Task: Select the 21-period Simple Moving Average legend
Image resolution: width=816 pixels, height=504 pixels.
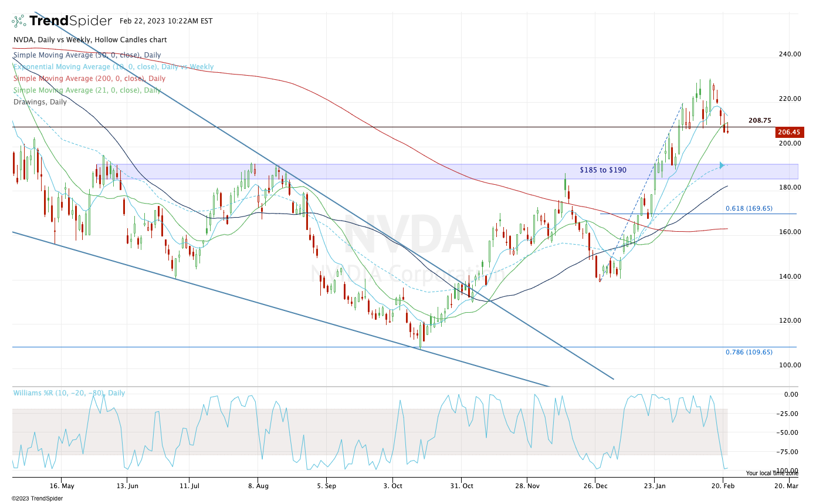Action: [x=87, y=90]
